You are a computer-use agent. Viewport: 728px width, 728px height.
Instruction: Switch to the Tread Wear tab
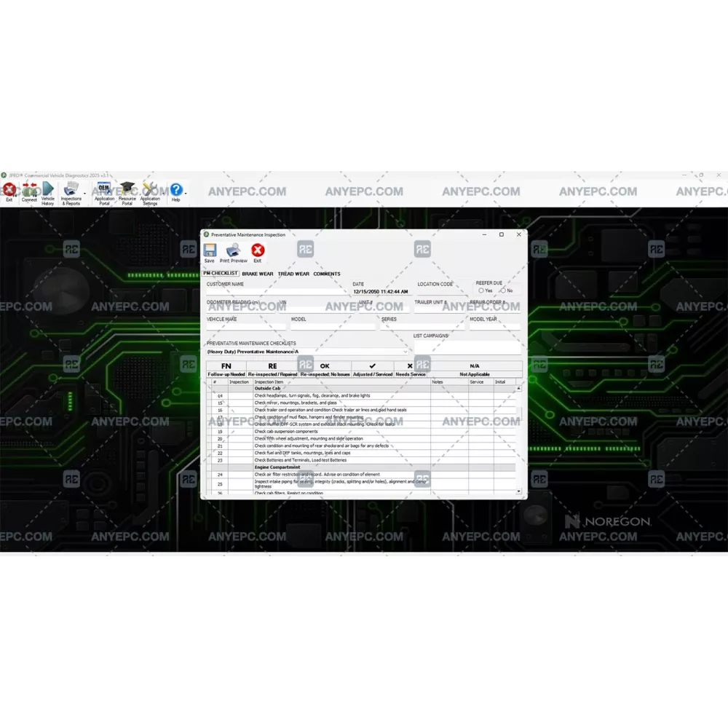293,274
